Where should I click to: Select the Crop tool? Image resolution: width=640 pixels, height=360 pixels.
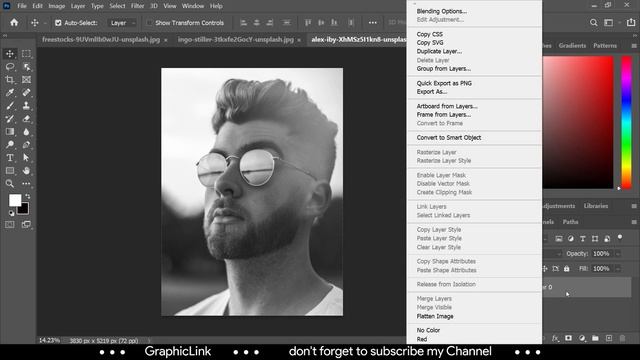(10, 80)
